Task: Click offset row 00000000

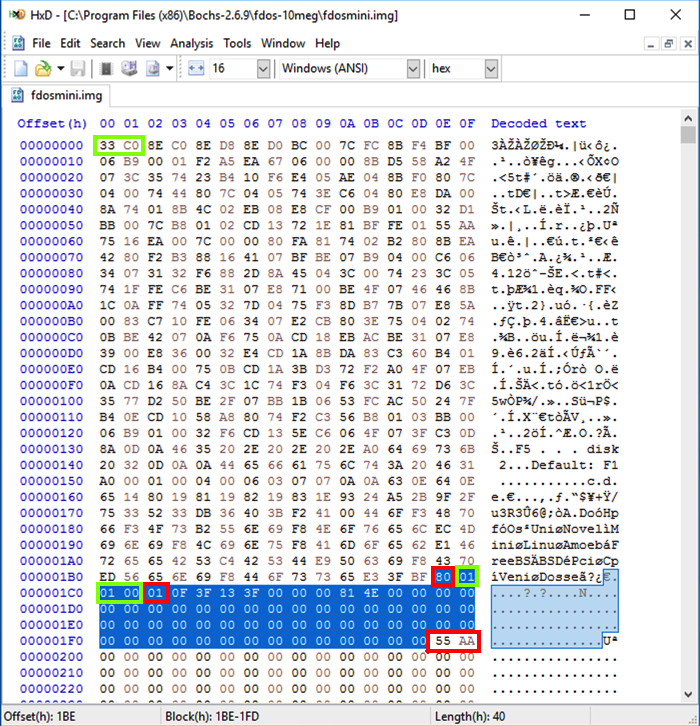Action: point(51,145)
